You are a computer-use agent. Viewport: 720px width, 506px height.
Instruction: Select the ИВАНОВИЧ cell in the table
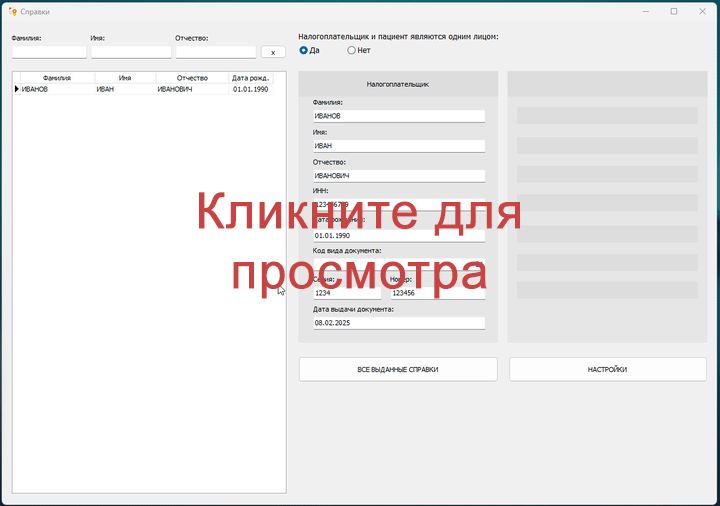click(x=192, y=89)
